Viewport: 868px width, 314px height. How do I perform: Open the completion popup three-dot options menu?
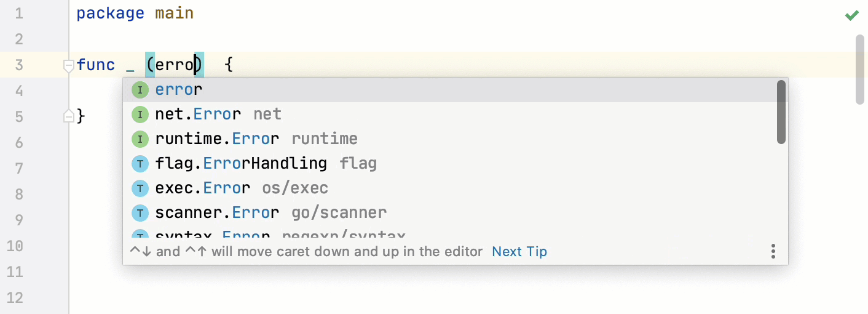point(773,251)
